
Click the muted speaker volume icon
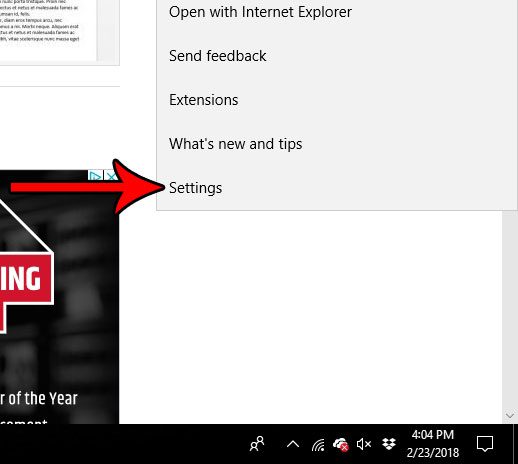click(x=364, y=444)
